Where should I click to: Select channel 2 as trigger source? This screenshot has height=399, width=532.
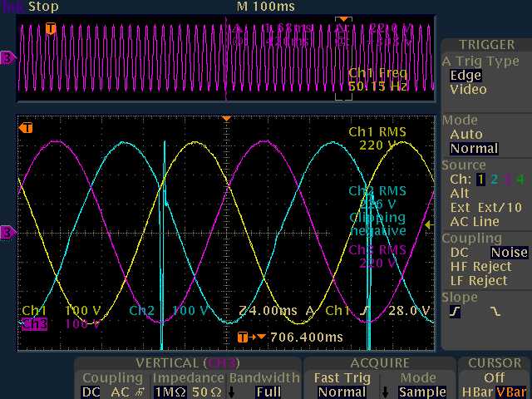(x=493, y=179)
